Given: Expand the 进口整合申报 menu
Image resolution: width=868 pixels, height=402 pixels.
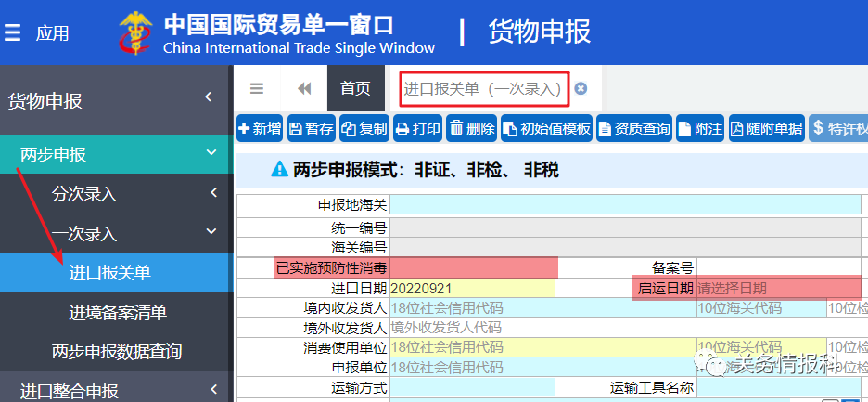Looking at the screenshot, I should click(114, 390).
